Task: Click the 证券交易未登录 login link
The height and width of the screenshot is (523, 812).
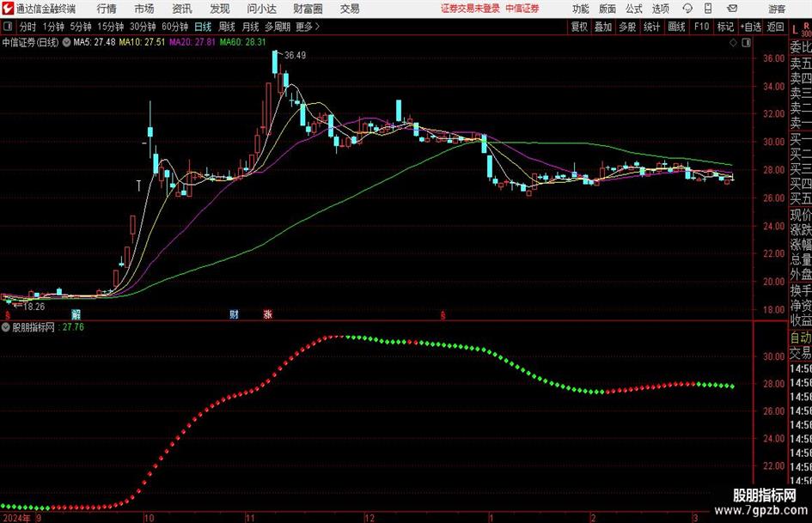Action: tap(470, 9)
